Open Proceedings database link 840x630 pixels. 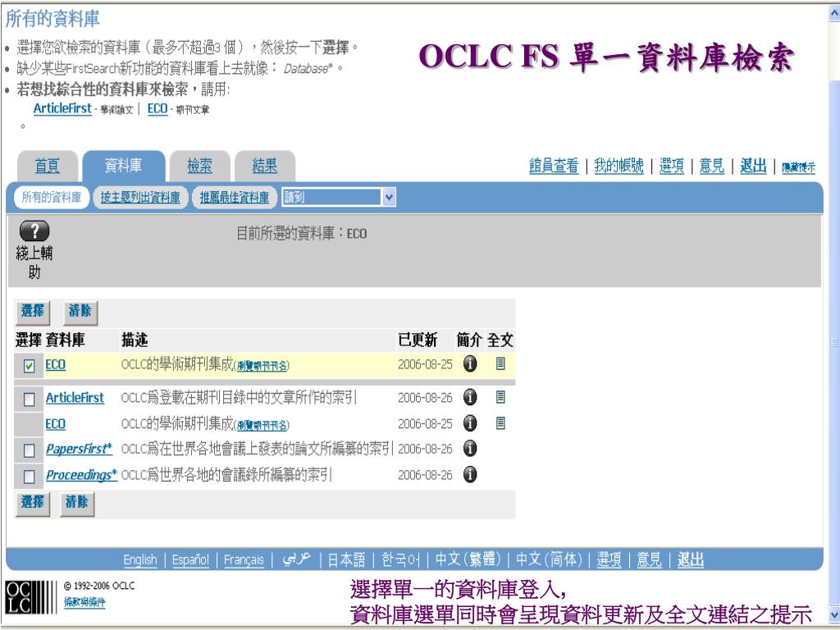(81, 475)
